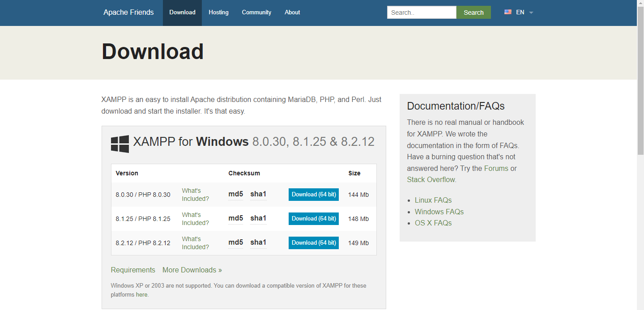Open the Community menu item
The width and height of the screenshot is (644, 310).
(256, 13)
